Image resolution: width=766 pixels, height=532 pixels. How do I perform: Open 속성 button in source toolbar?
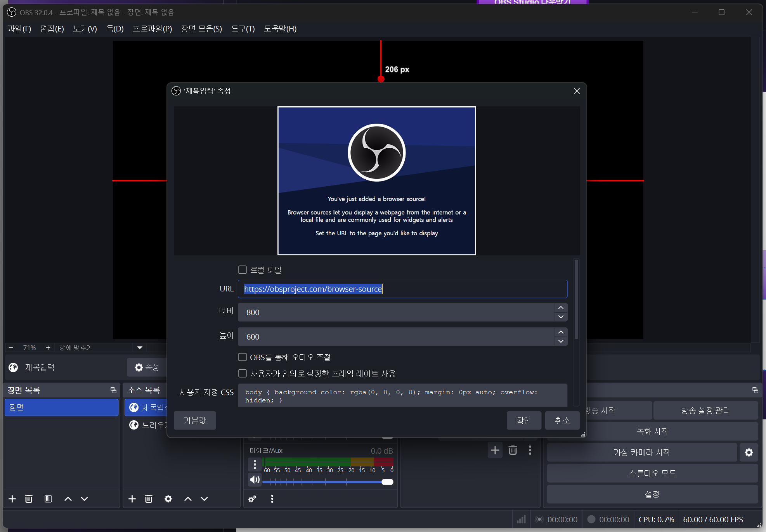pyautogui.click(x=147, y=367)
